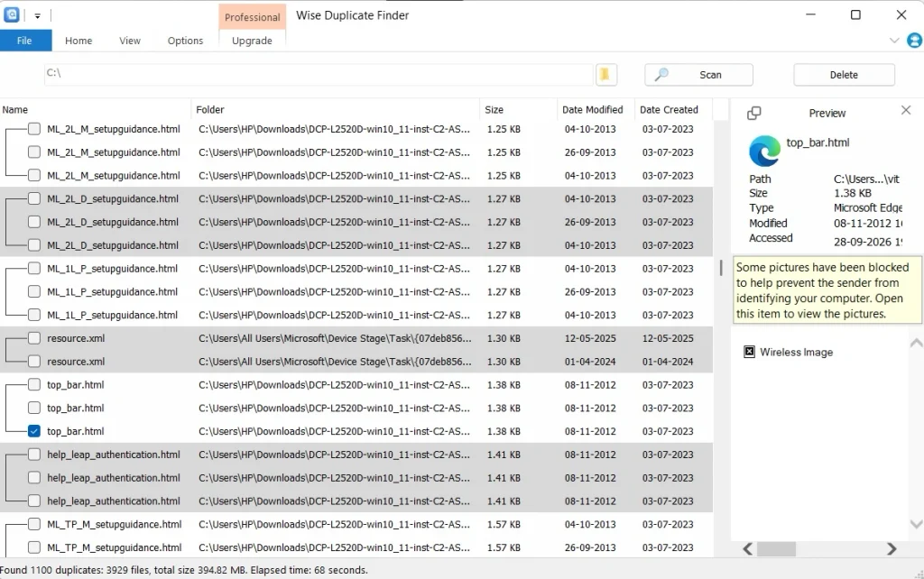The width and height of the screenshot is (924, 579).
Task: Collapse the ribbon with the chevron
Action: 894,41
